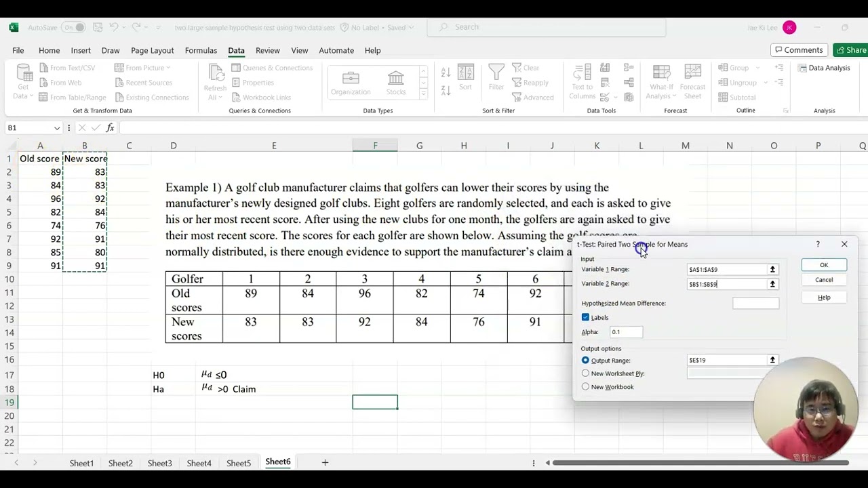
Task: Select the Output Range radio option
Action: click(x=585, y=361)
